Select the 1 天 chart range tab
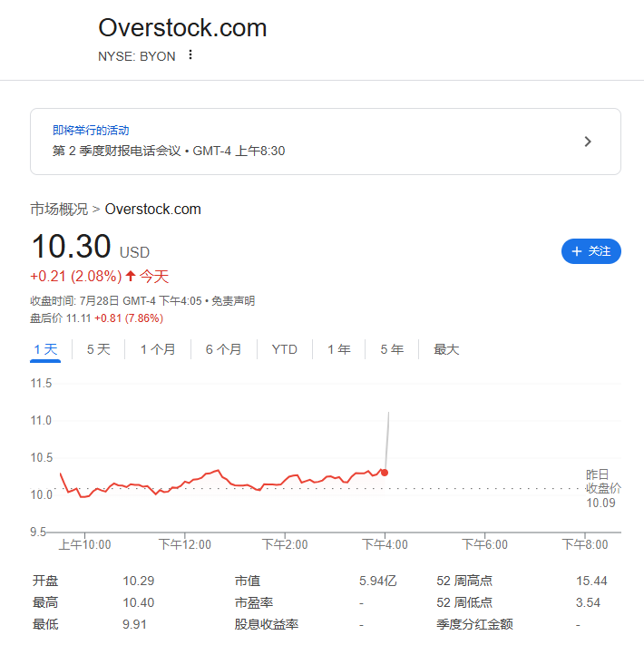The image size is (644, 645). point(45,349)
